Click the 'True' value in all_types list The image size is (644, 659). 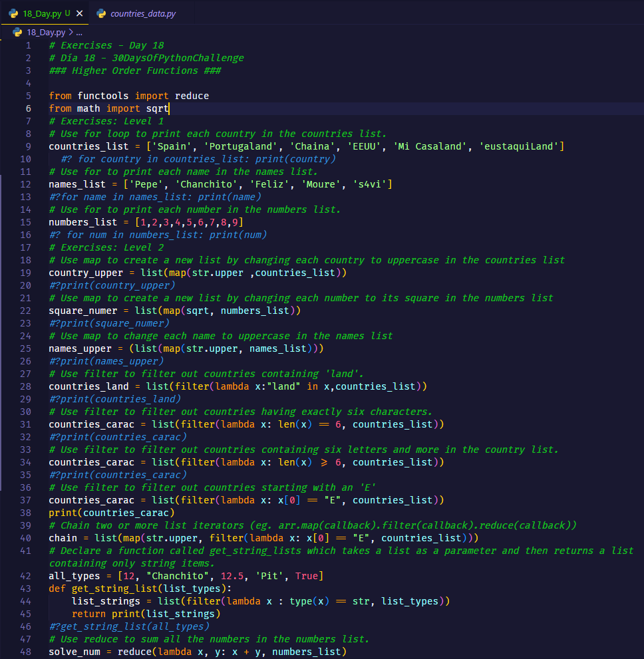pos(307,576)
